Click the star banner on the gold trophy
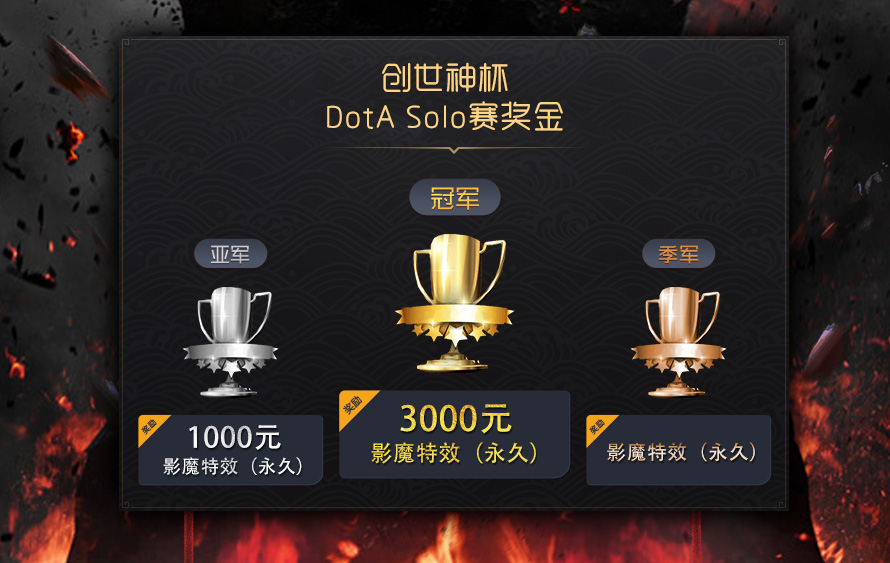 (454, 322)
